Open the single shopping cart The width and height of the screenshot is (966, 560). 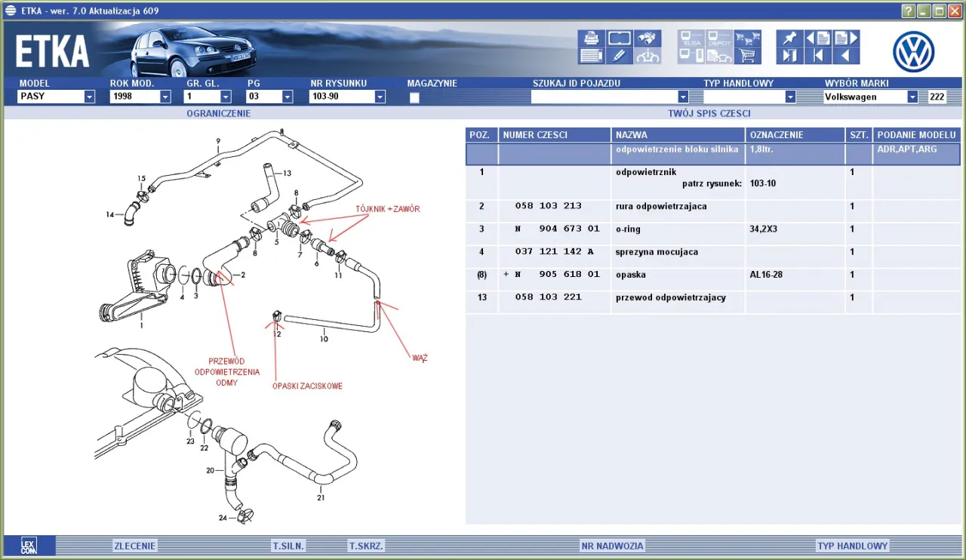click(x=747, y=55)
